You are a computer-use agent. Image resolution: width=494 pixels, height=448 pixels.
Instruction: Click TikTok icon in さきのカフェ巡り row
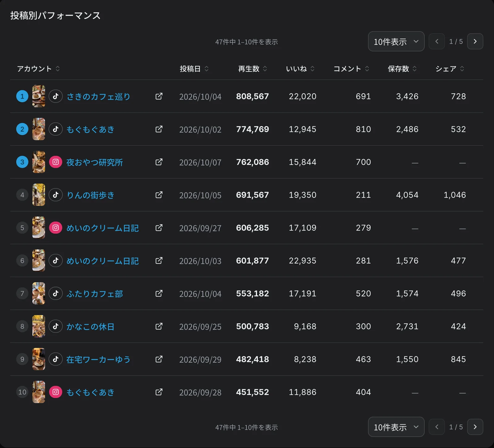[x=56, y=96]
